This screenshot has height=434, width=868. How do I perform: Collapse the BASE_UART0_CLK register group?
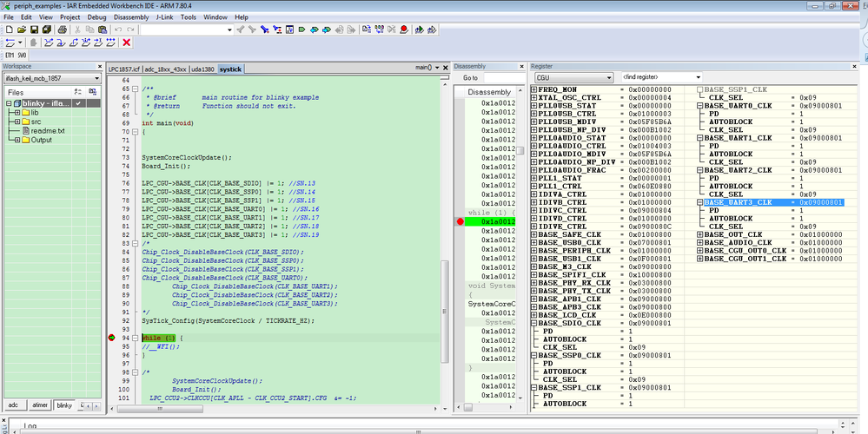click(700, 105)
